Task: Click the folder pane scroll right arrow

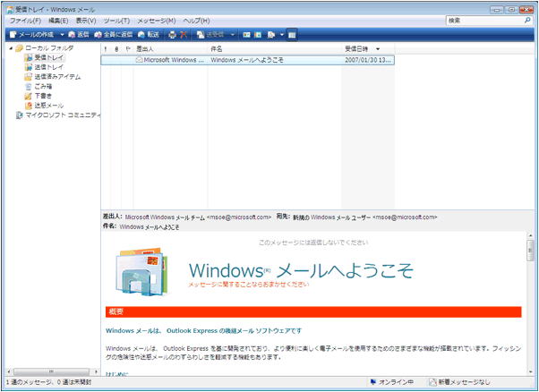Action: click(x=97, y=371)
